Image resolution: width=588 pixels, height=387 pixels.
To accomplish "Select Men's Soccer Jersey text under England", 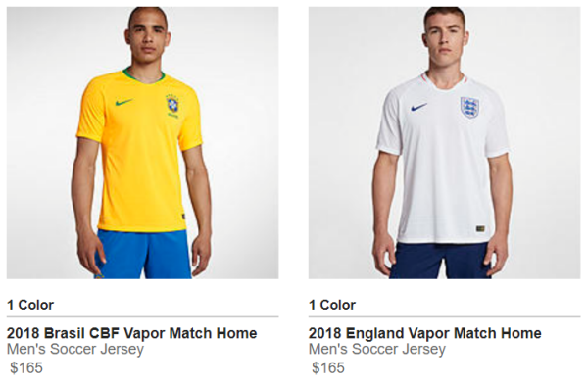I will [377, 349].
